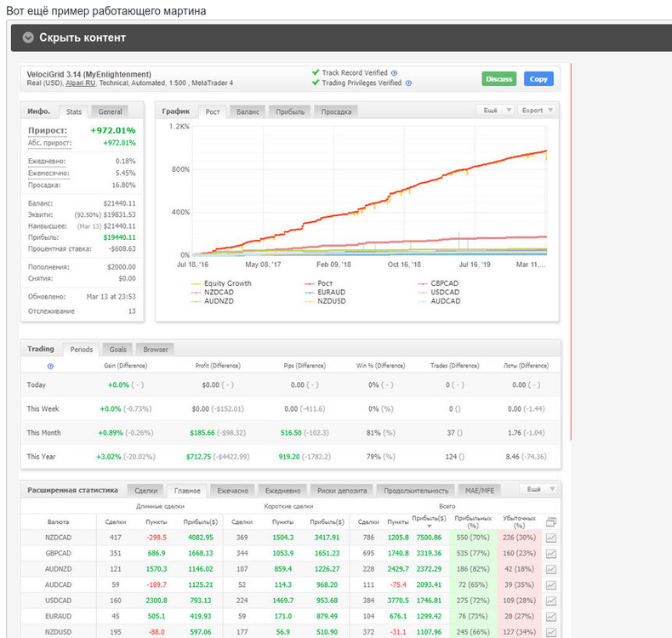
Task: Open the chart Export dropdown
Action: point(537,110)
